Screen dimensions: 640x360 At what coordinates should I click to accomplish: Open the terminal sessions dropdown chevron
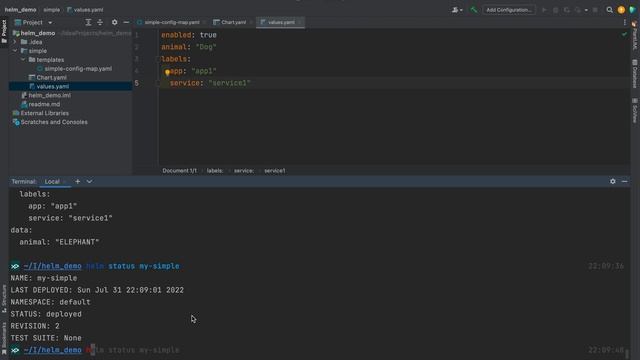point(89,182)
